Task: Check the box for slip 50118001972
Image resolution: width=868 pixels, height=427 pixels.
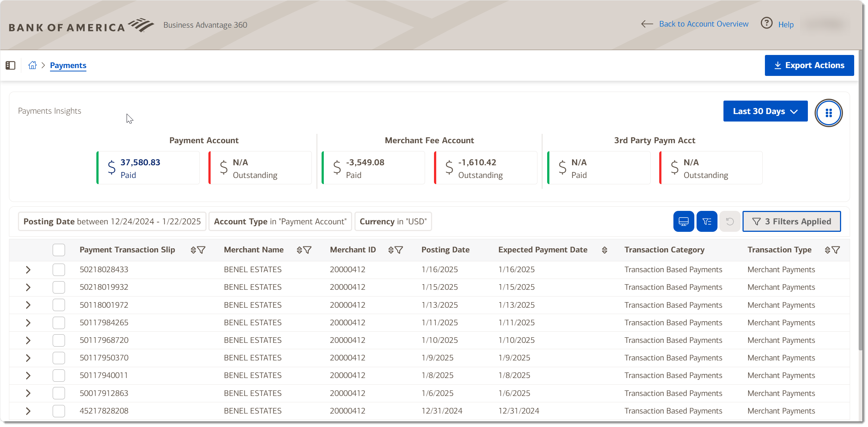Action: tap(59, 305)
